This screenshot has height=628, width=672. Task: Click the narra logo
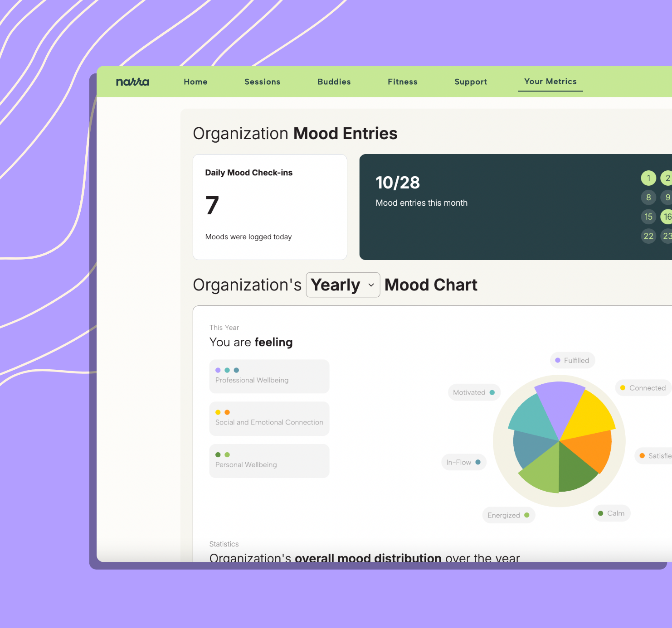[x=132, y=82]
